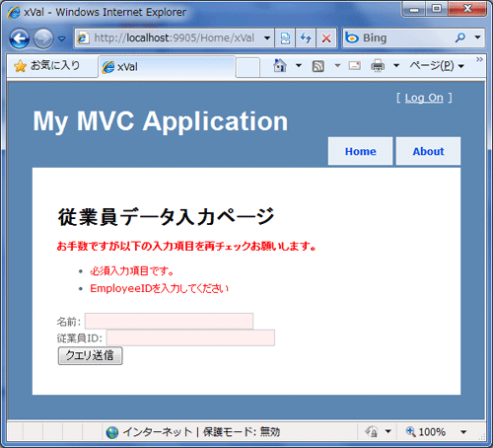This screenshot has height=448, width=493.
Task: Expand the feeds dropdown arrow
Action: [337, 66]
